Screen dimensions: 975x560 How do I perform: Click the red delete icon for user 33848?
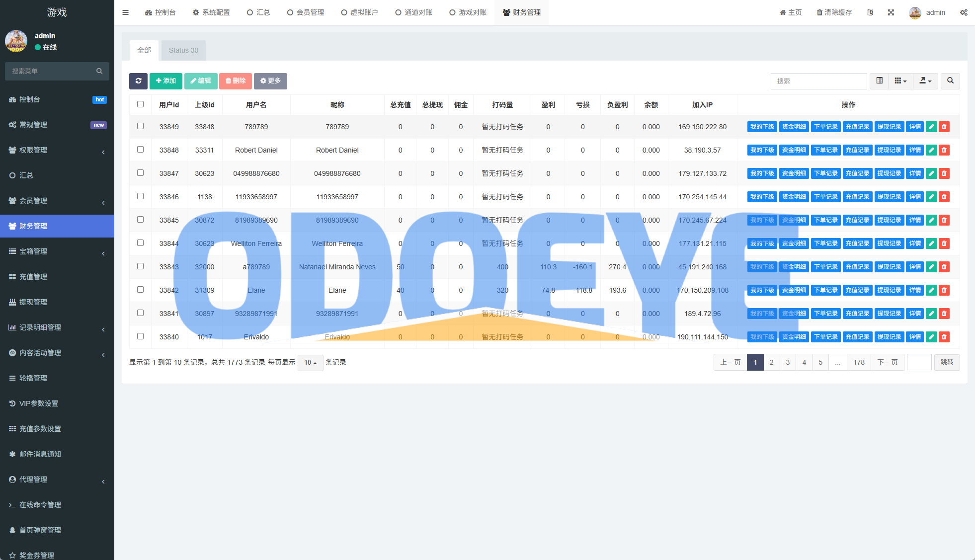point(944,150)
